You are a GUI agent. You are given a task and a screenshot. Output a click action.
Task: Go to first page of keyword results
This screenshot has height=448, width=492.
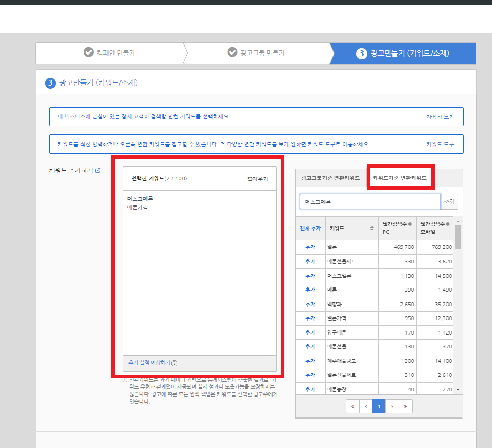click(x=353, y=407)
